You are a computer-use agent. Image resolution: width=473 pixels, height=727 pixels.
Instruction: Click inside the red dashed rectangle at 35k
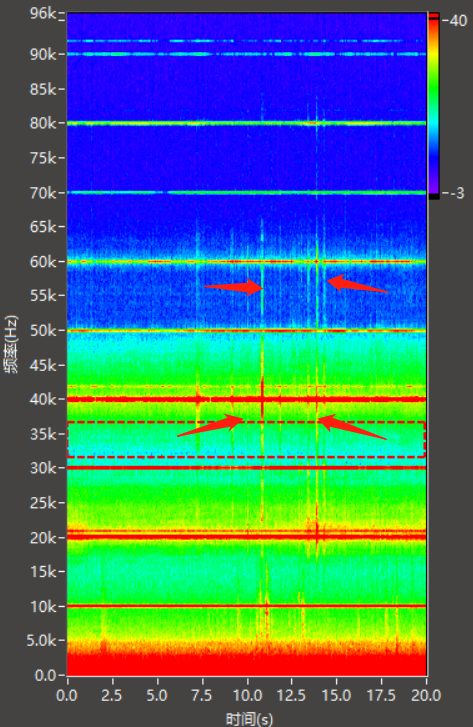coord(246,440)
